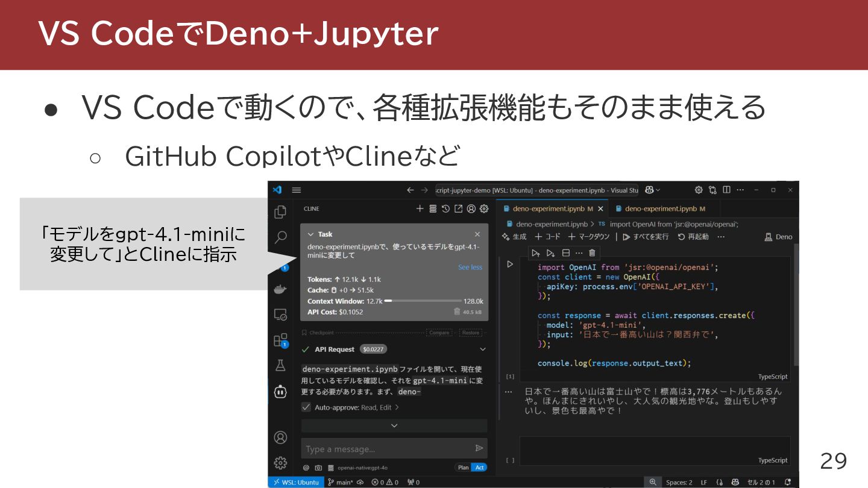
Task: Open the Search view in activity bar
Action: [x=280, y=237]
